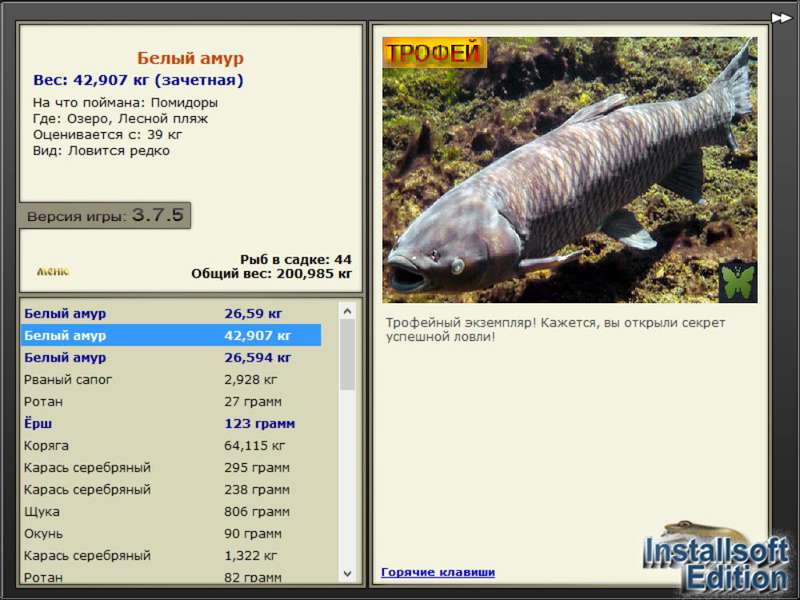Click the list scroll down arrow
Viewport: 800px width, 600px height.
(x=347, y=573)
